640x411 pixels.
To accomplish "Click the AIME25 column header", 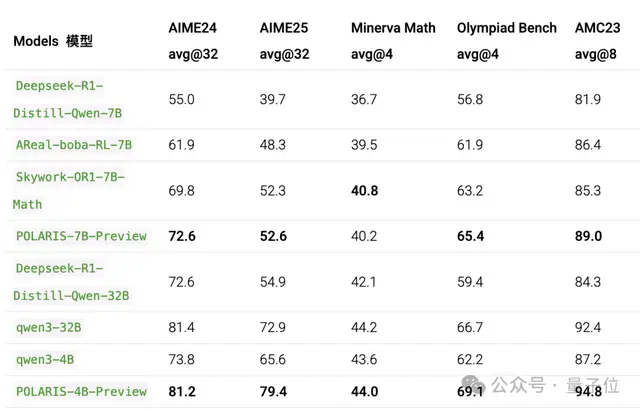I will pos(286,28).
